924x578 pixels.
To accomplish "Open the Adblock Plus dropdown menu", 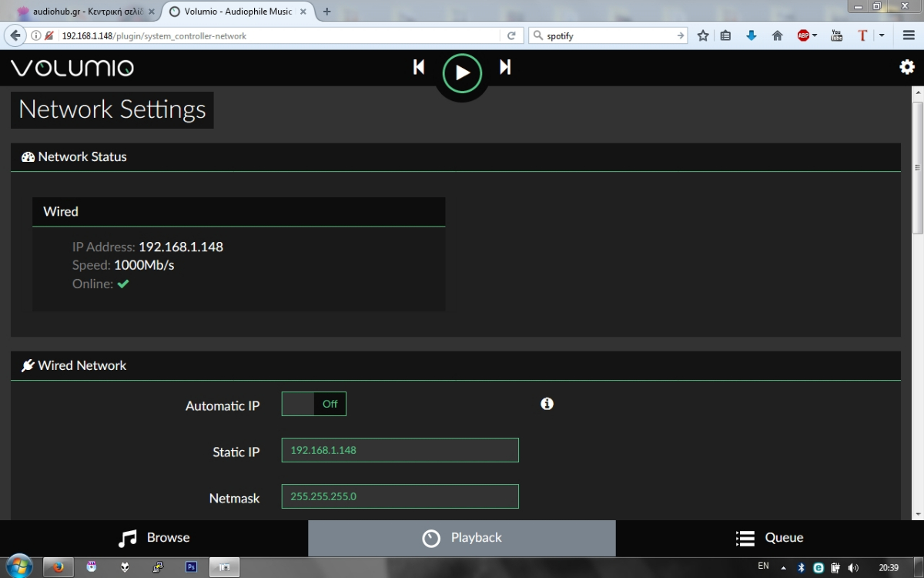I will [815, 35].
